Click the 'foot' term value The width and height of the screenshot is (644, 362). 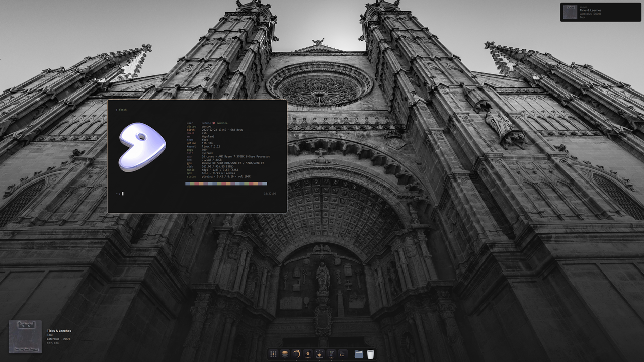click(205, 140)
